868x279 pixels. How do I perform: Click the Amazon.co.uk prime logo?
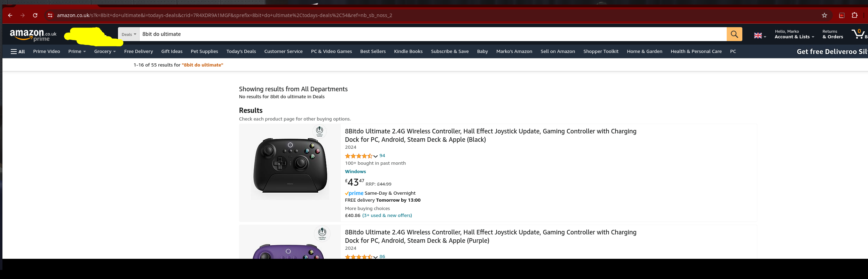33,35
